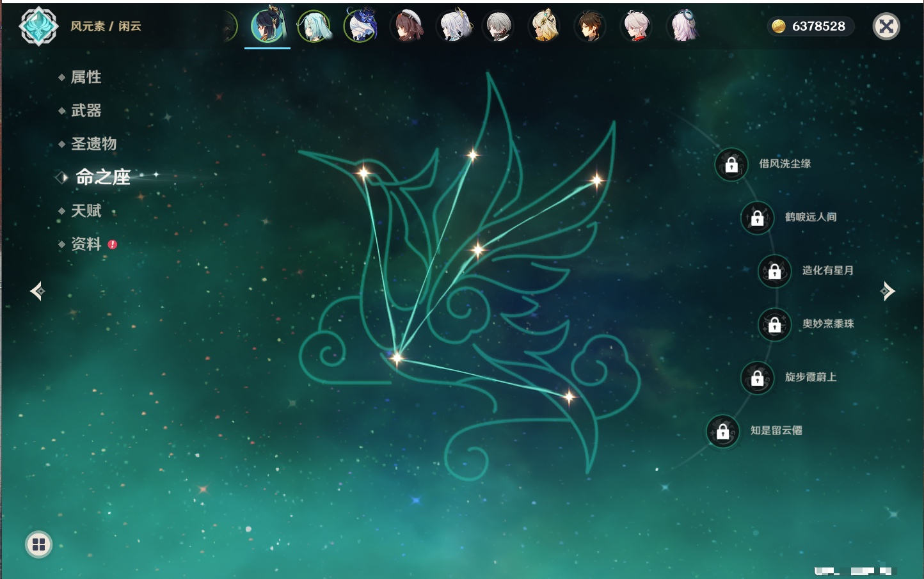Go to next character with right arrow

(888, 291)
